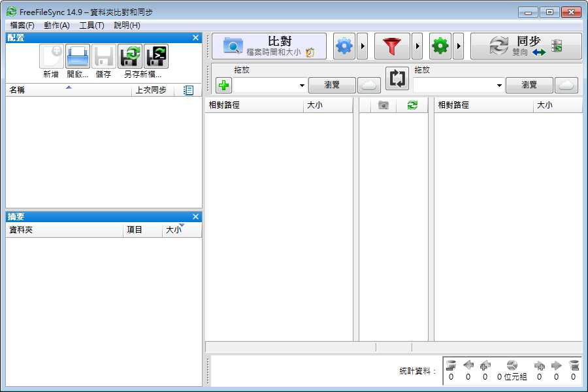Save the current configuration via the 儲存 icon
The height and width of the screenshot is (392, 588).
tap(103, 56)
